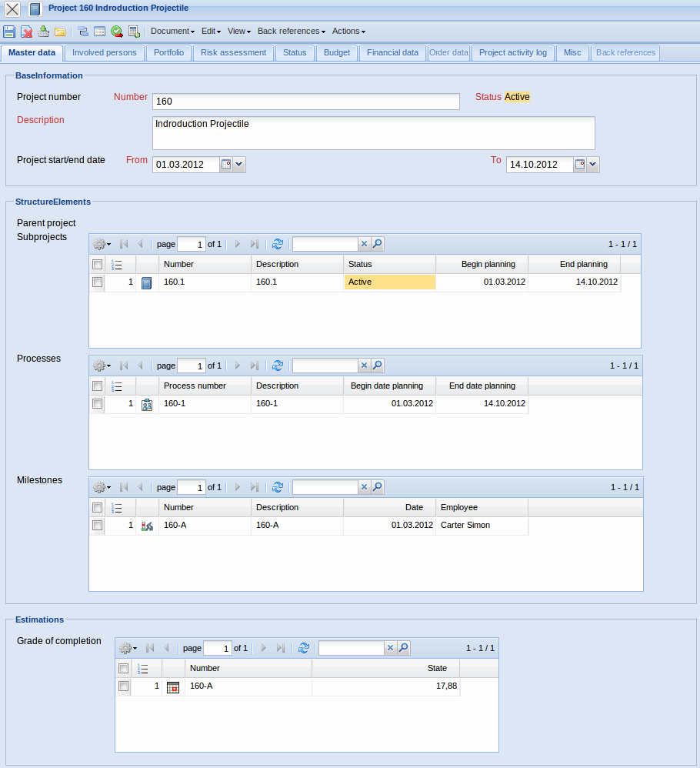Open the Back references menu
Screen dimensions: 700x768
coord(291,32)
